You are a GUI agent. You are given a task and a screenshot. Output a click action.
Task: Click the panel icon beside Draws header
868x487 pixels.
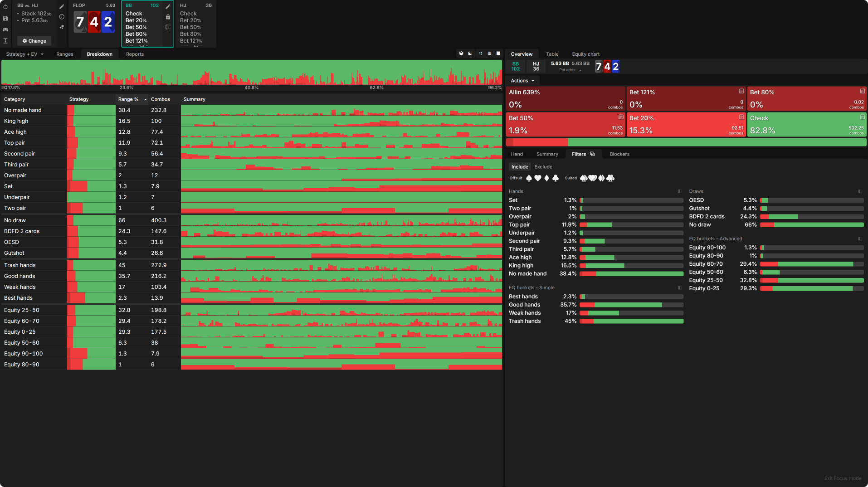point(860,191)
